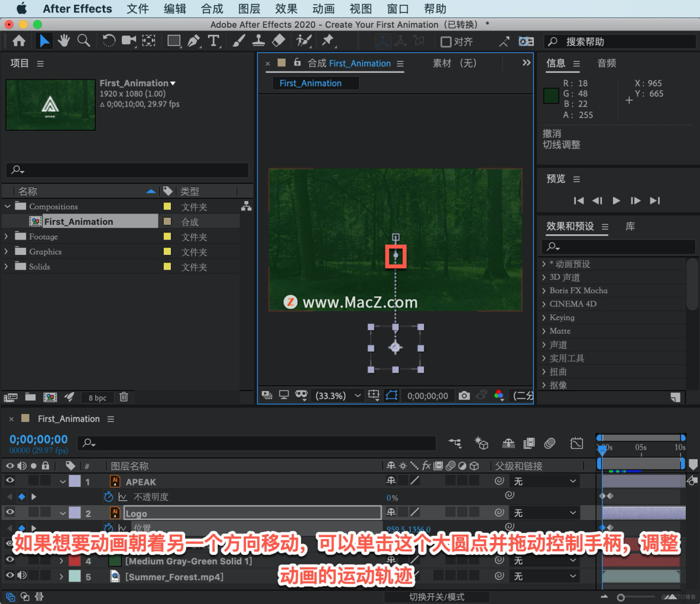The width and height of the screenshot is (700, 604).
Task: Pick the Brush tool
Action: tap(239, 41)
